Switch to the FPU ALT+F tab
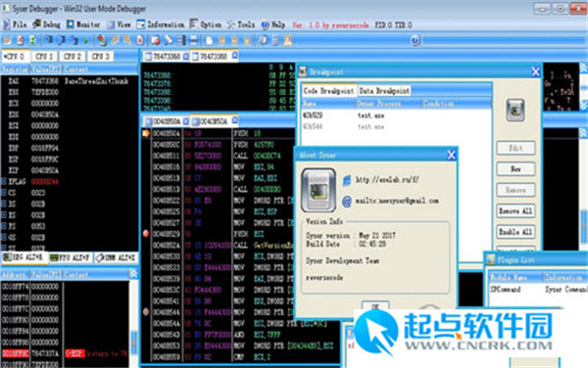The width and height of the screenshot is (588, 368). coord(70,257)
